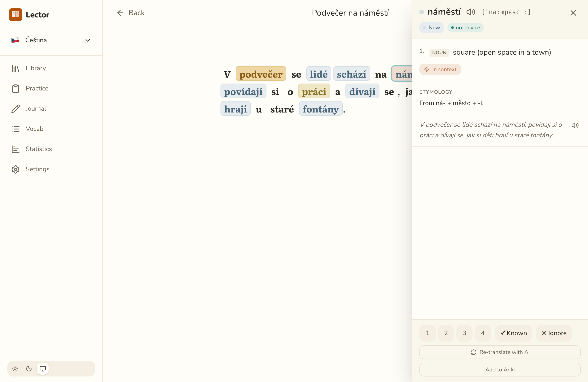Select the word lidé in the text
The width and height of the screenshot is (588, 382).
(x=319, y=74)
